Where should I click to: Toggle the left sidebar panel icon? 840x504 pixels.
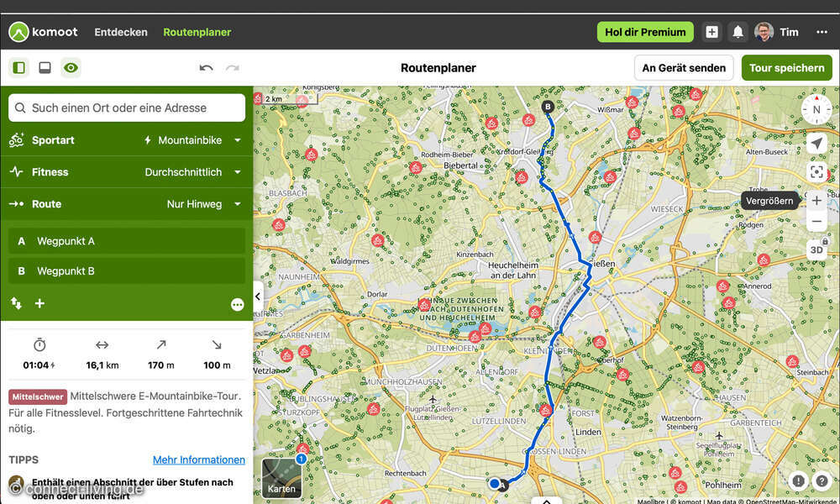[x=18, y=67]
